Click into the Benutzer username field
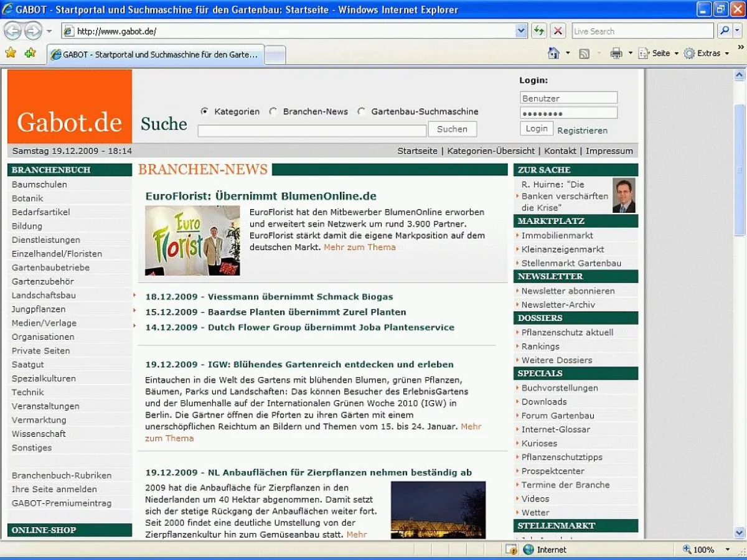The width and height of the screenshot is (747, 560). [x=568, y=98]
